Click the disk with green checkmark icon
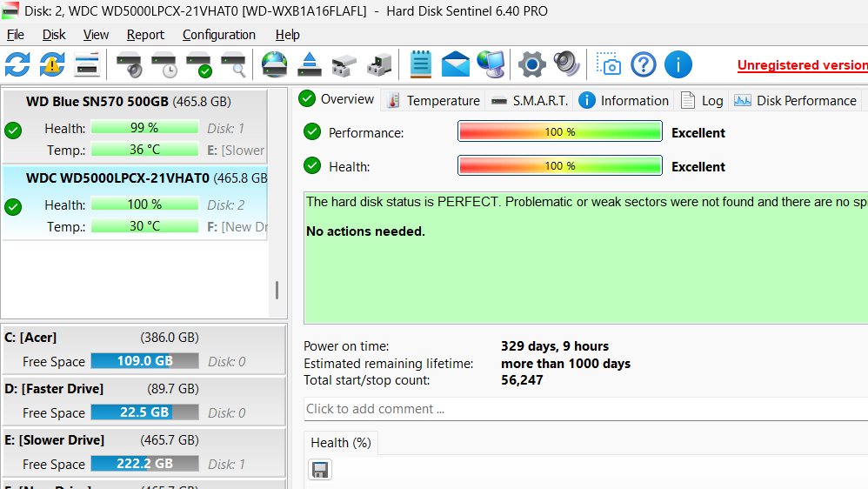Screen dimensions: 868x489 pos(199,64)
